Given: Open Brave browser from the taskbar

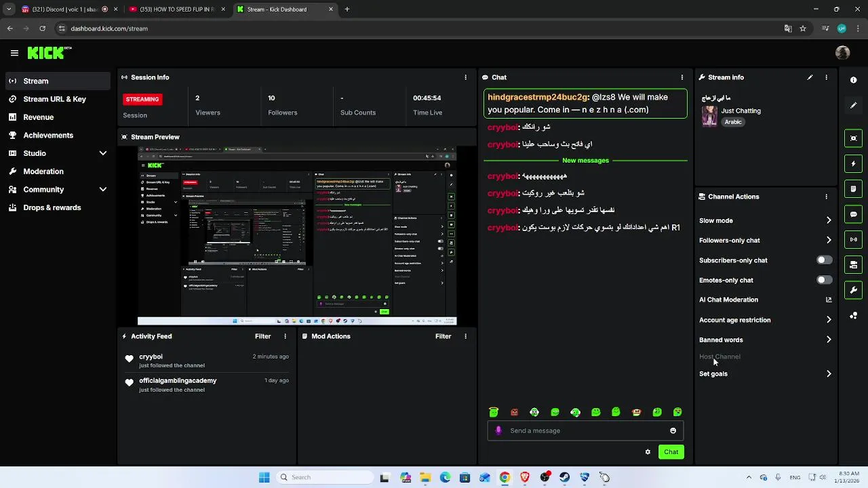Looking at the screenshot, I should point(524,477).
